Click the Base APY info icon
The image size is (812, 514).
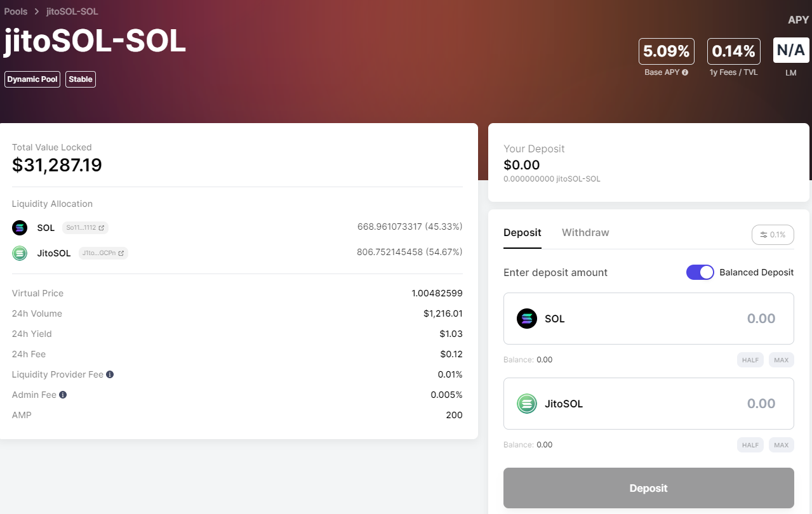685,72
